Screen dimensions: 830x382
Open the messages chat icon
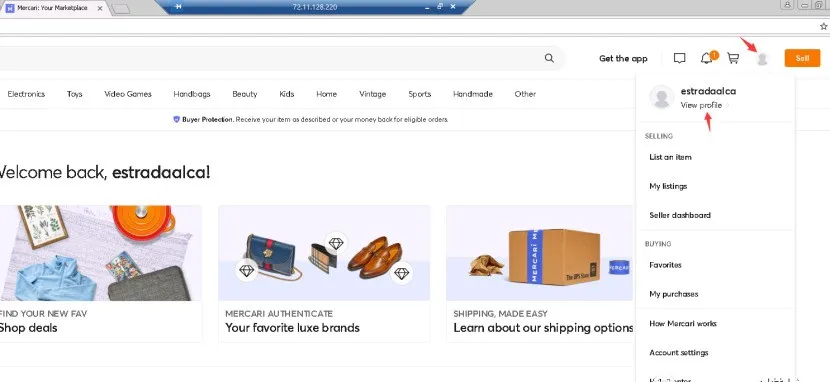pos(680,58)
